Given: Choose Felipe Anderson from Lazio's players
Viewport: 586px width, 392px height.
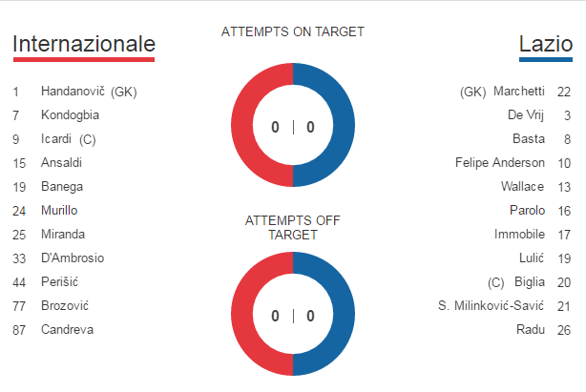Looking at the screenshot, I should (500, 163).
